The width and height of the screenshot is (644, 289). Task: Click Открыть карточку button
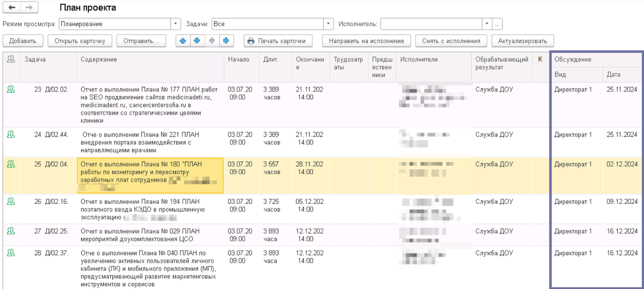(x=80, y=41)
